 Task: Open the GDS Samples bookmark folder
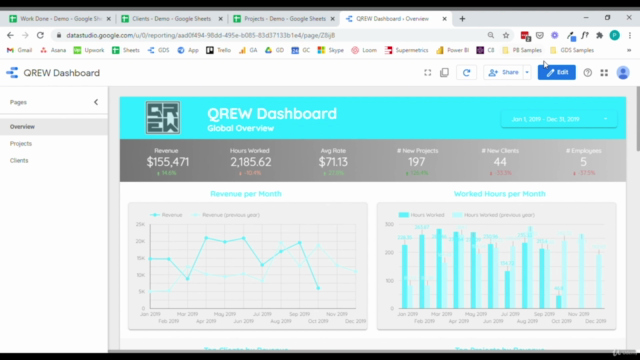[x=572, y=50]
